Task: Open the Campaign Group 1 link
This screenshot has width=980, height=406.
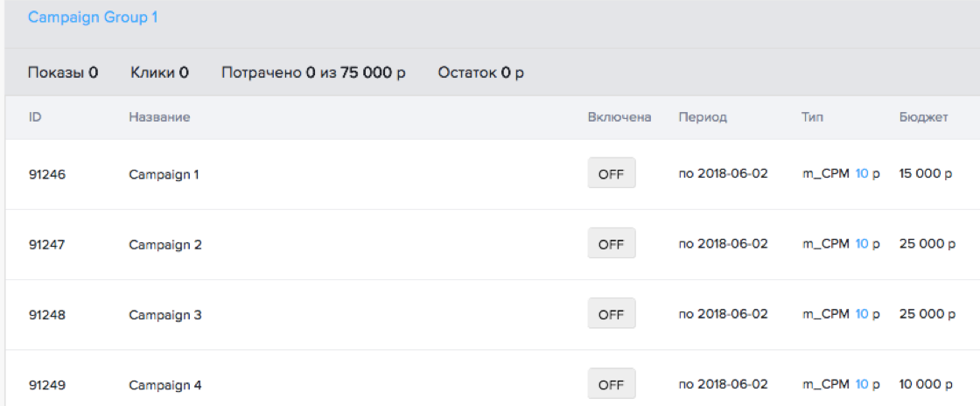Action: pos(93,17)
